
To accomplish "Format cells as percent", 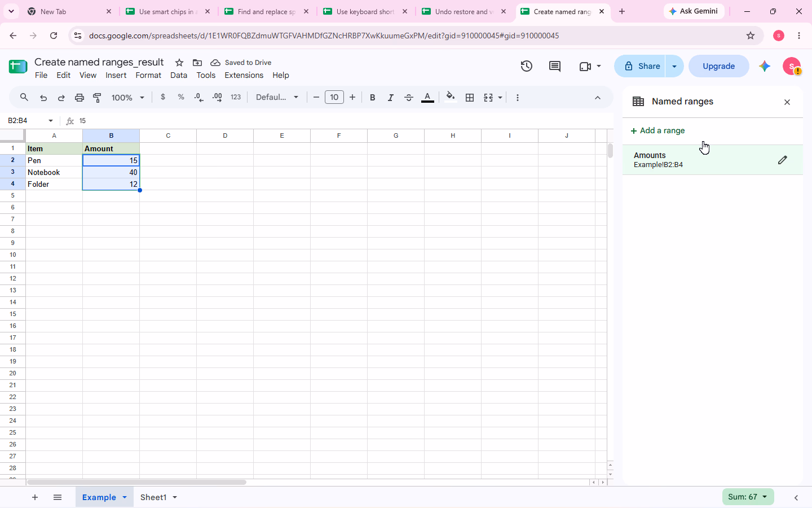I will click(x=181, y=97).
